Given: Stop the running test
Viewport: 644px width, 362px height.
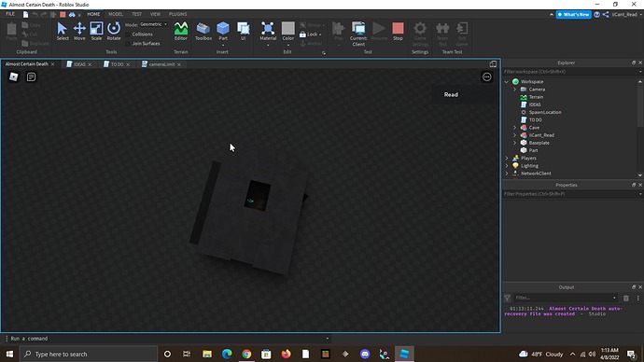Looking at the screenshot, I should click(x=398, y=31).
